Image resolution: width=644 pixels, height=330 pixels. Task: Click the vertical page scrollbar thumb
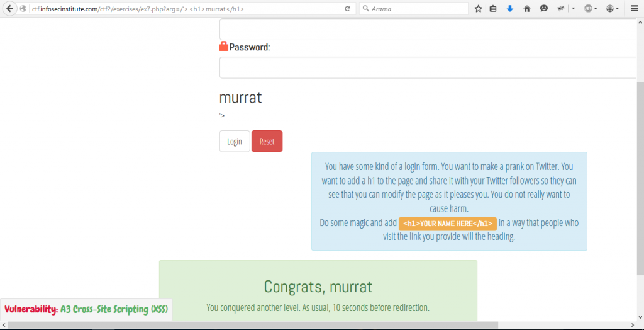point(640,176)
